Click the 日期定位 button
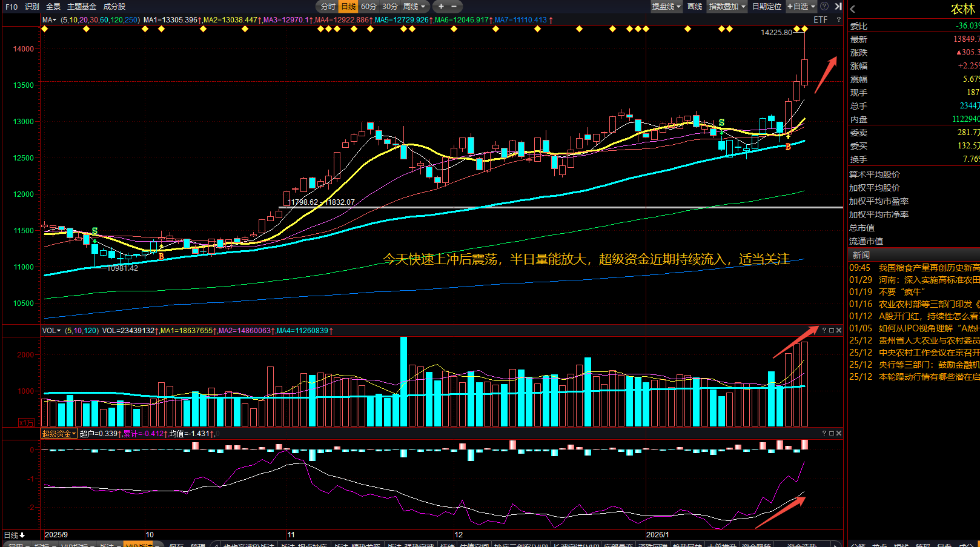 (x=767, y=7)
